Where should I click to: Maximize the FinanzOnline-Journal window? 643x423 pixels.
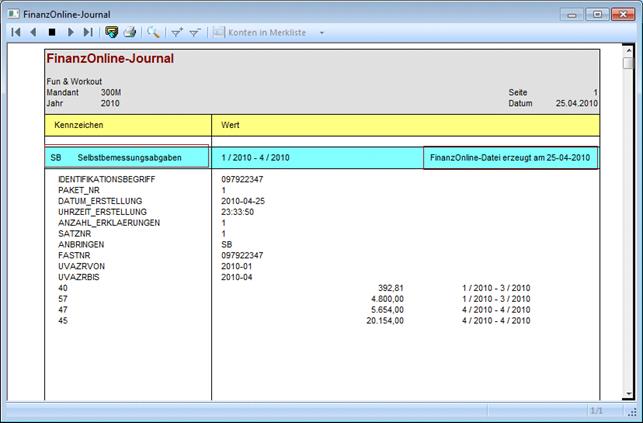point(597,14)
